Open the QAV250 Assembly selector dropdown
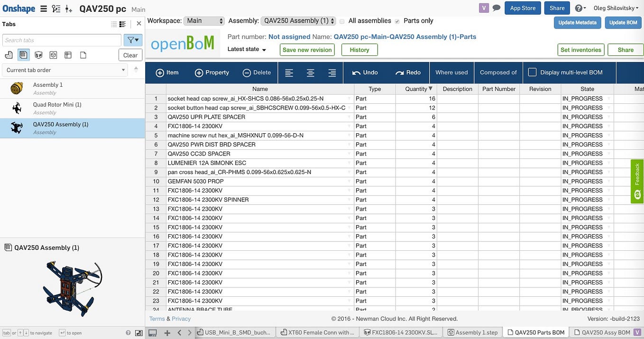 click(298, 20)
